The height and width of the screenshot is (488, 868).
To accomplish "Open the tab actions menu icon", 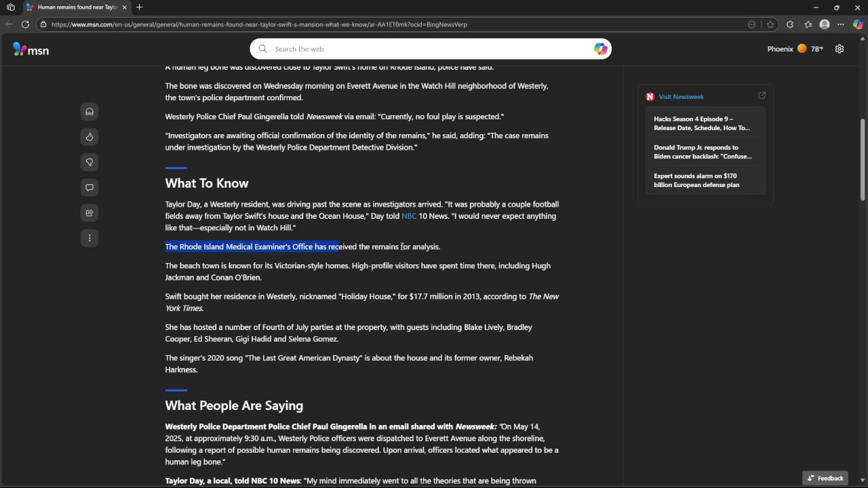I will tap(11, 7).
